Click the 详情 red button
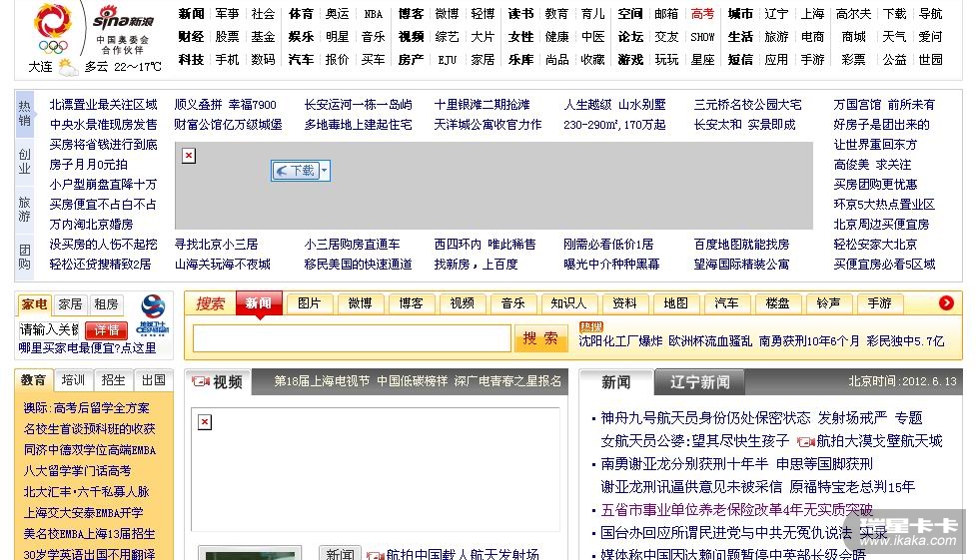The width and height of the screenshot is (976, 560). 107,329
